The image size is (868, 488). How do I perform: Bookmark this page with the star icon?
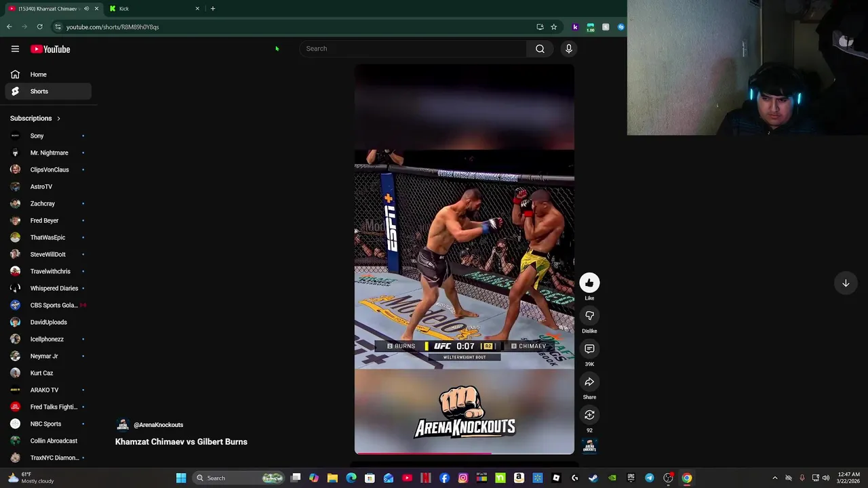pos(553,27)
